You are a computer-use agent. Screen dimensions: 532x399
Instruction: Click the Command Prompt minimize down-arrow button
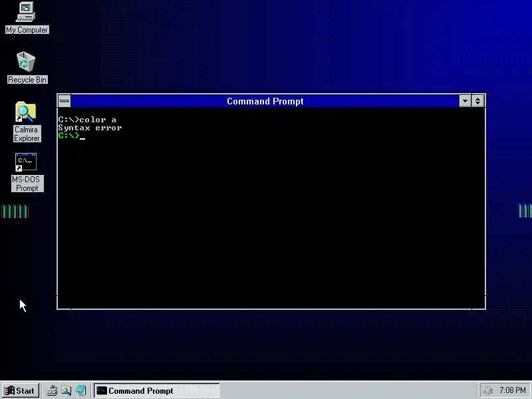point(465,101)
